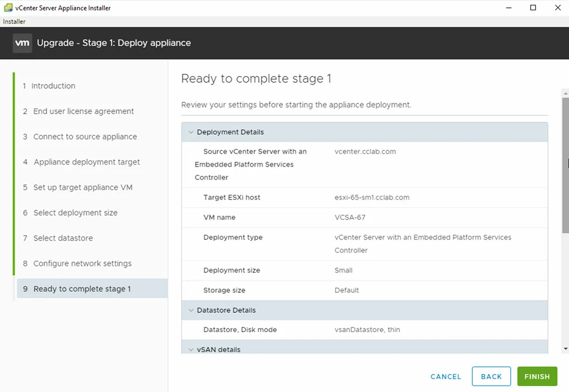This screenshot has width=569, height=392.
Task: Go to step 6 Select deployment size
Action: (x=70, y=213)
